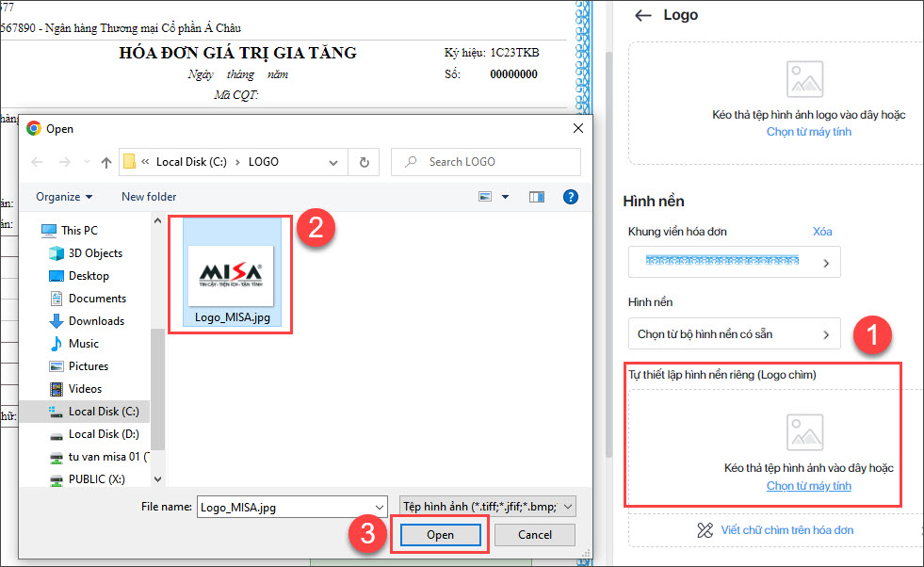Image resolution: width=924 pixels, height=567 pixels.
Task: Open the 3D Objects folder
Action: click(86, 253)
